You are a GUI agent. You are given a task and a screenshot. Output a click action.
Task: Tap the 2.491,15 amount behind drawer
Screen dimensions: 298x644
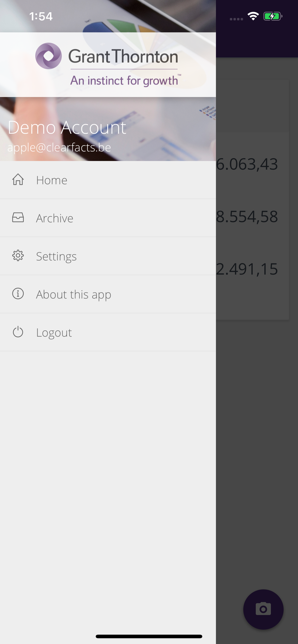(x=247, y=269)
